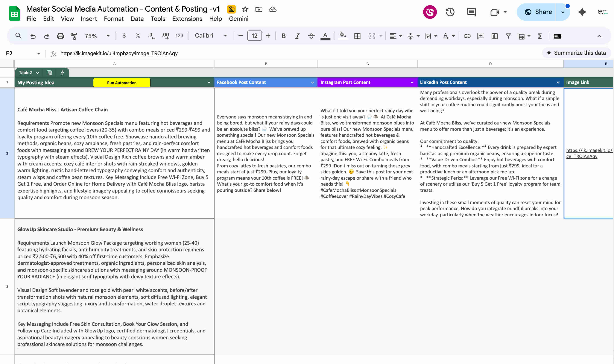Redo the last action
614x364 pixels.
pos(46,36)
